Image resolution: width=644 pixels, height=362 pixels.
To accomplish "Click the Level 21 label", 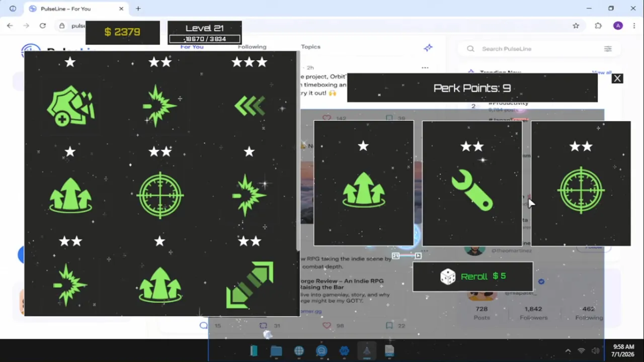I will pos(204,28).
